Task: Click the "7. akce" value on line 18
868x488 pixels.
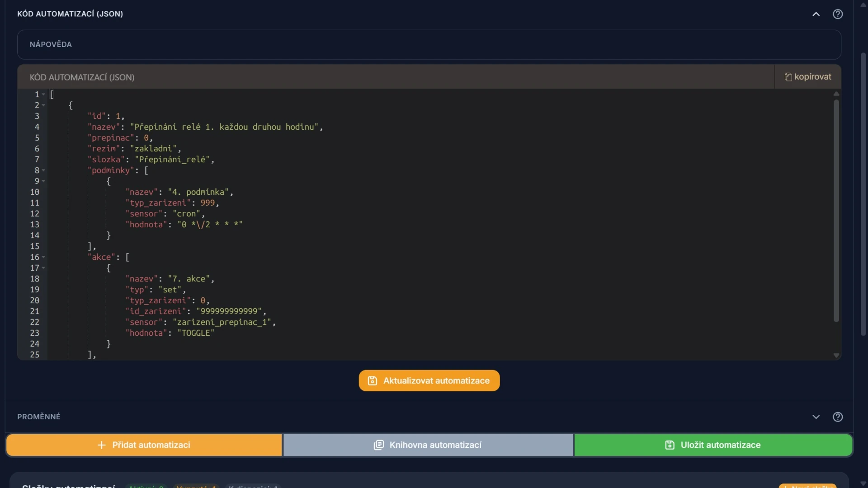Action: [x=189, y=279]
